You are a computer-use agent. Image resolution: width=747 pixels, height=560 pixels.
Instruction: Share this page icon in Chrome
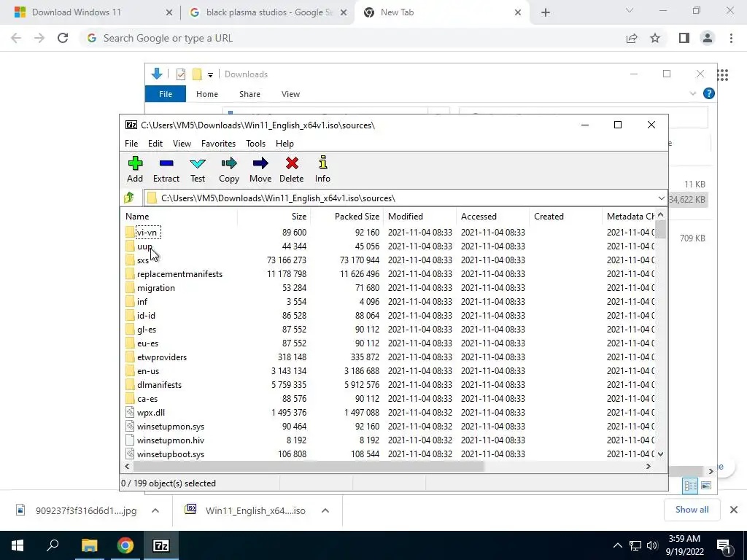(632, 38)
